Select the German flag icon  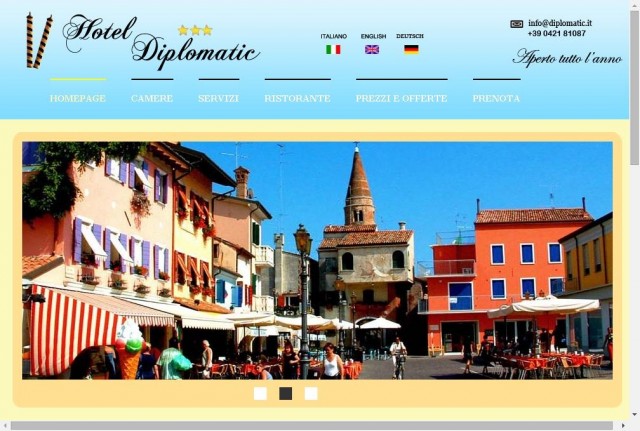pyautogui.click(x=411, y=49)
